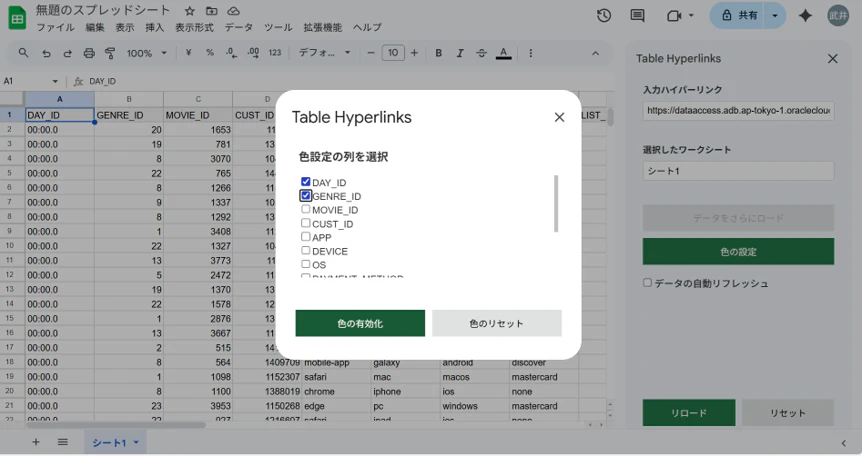
Task: Open the 123 number format menu
Action: point(275,53)
